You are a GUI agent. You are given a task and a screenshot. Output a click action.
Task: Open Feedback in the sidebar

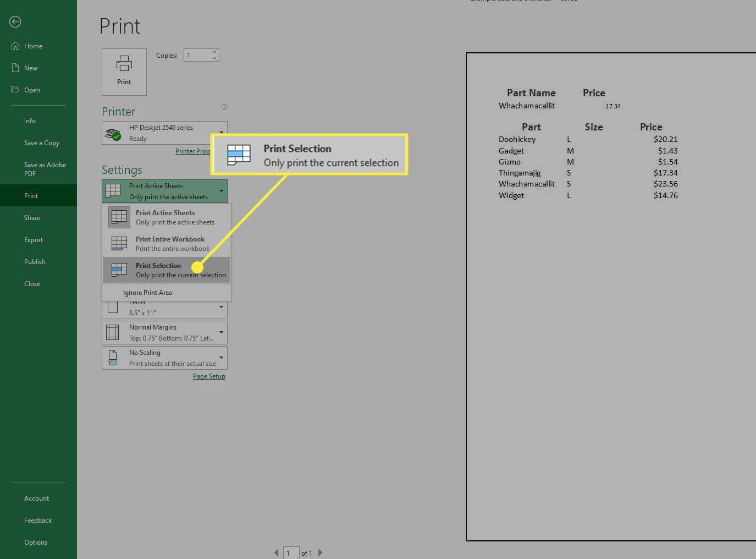click(x=37, y=520)
